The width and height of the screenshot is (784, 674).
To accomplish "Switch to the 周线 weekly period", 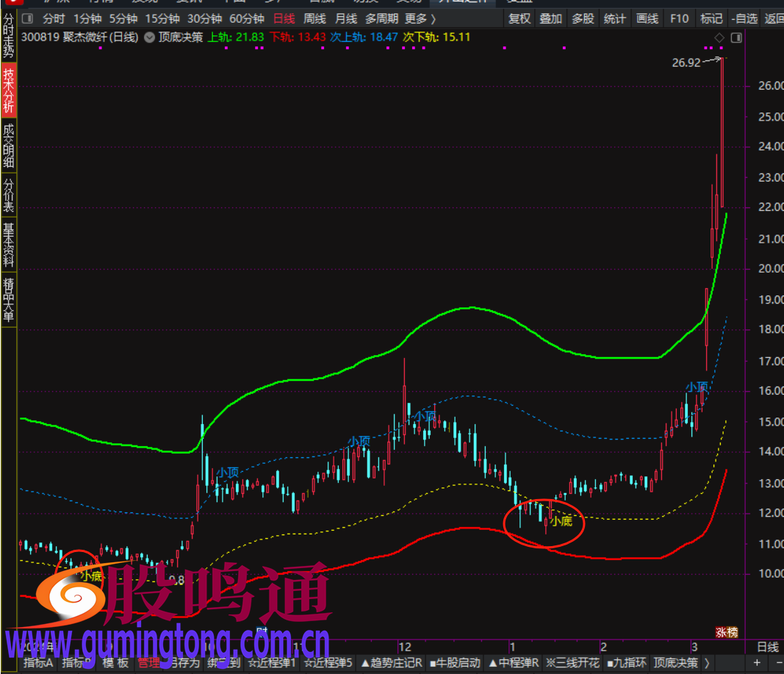I will [314, 18].
